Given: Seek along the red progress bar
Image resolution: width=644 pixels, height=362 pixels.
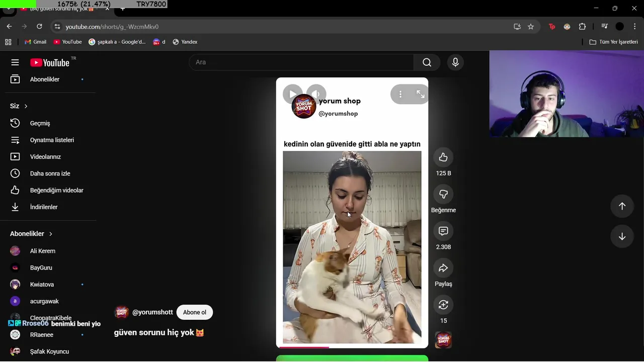Looking at the screenshot, I should (x=352, y=347).
